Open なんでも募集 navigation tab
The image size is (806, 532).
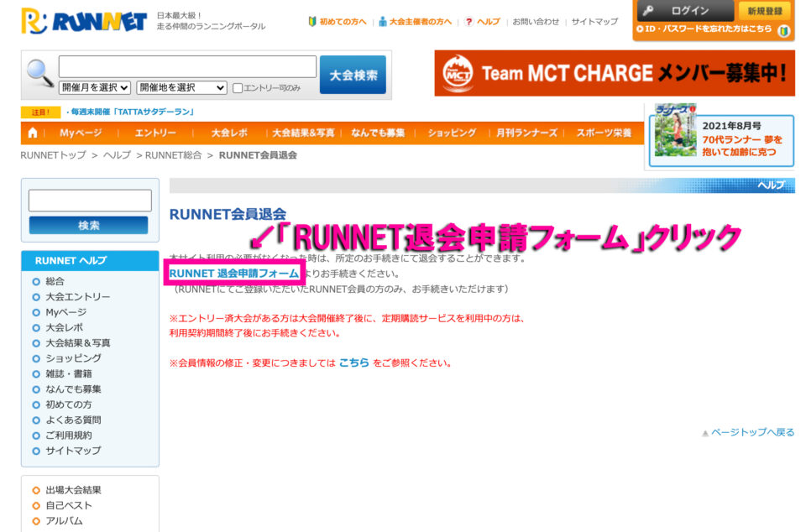[x=378, y=133]
